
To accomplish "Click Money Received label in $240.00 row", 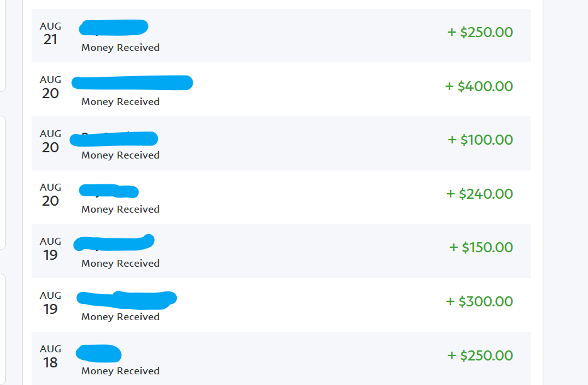I will [120, 209].
